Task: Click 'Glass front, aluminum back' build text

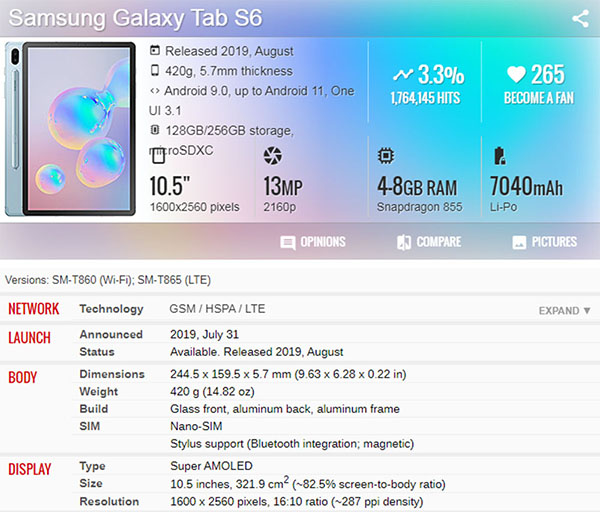Action: tap(285, 409)
